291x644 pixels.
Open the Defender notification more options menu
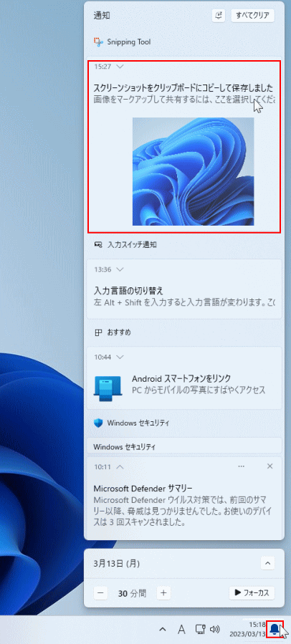tap(242, 466)
